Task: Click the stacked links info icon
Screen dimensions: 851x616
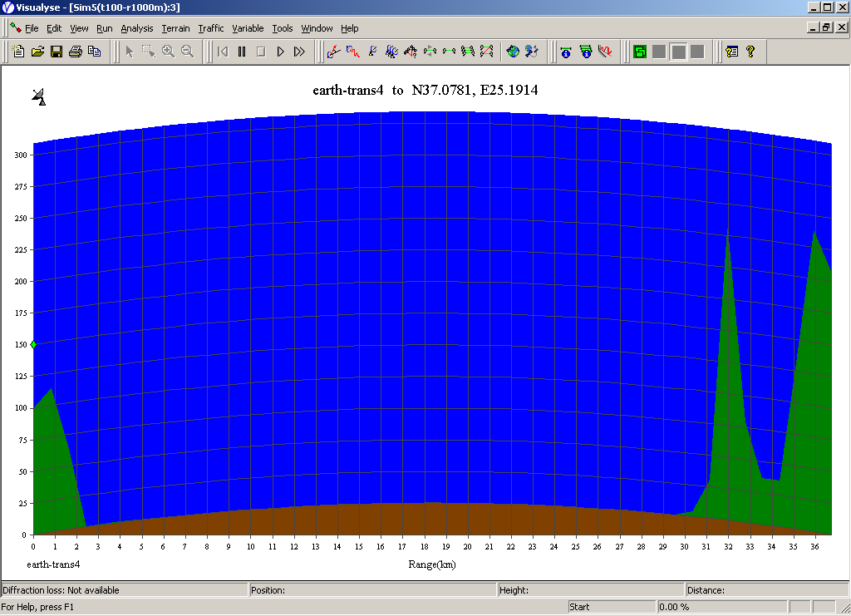Action: point(586,52)
